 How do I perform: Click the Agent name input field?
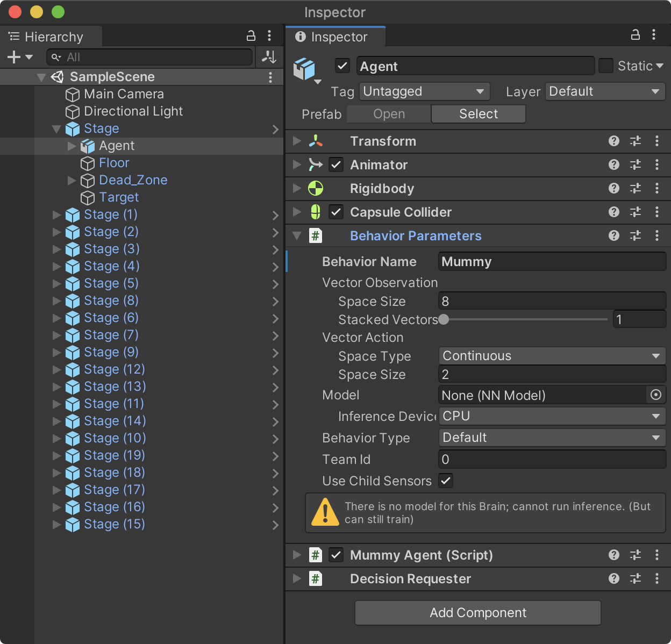coord(475,66)
